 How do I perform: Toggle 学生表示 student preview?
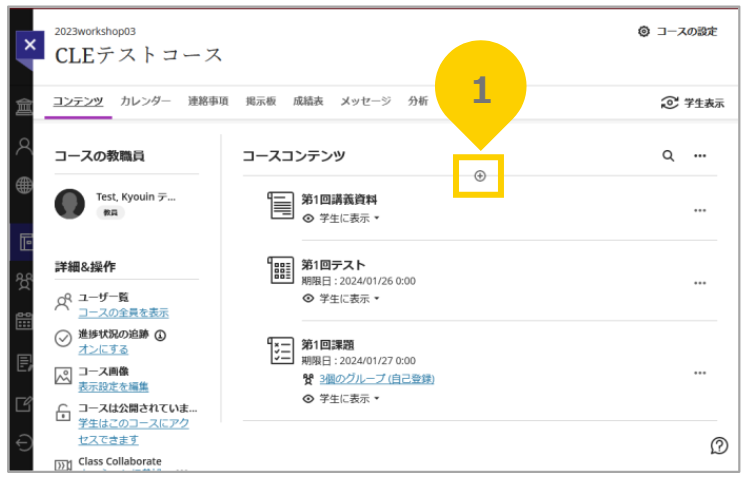coord(692,102)
